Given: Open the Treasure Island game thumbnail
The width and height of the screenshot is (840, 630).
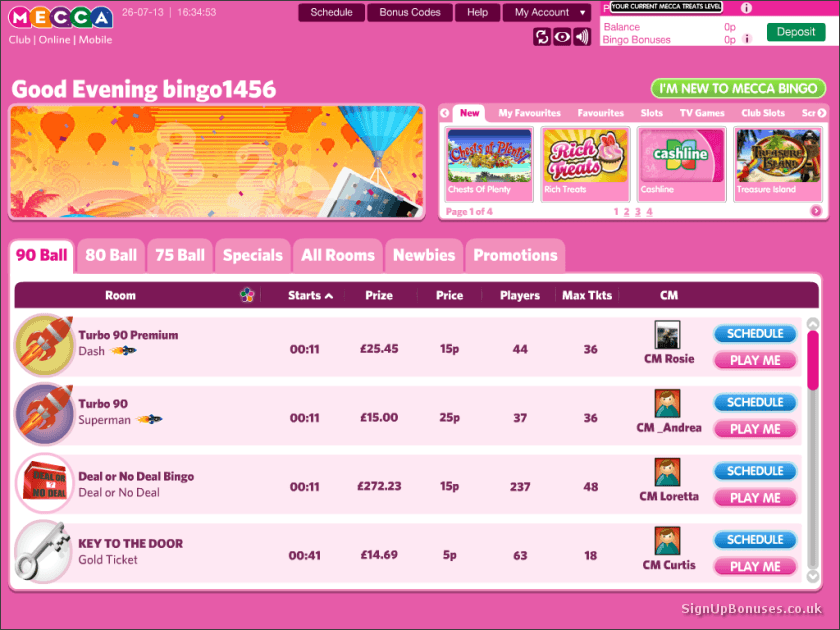Looking at the screenshot, I should (x=777, y=163).
